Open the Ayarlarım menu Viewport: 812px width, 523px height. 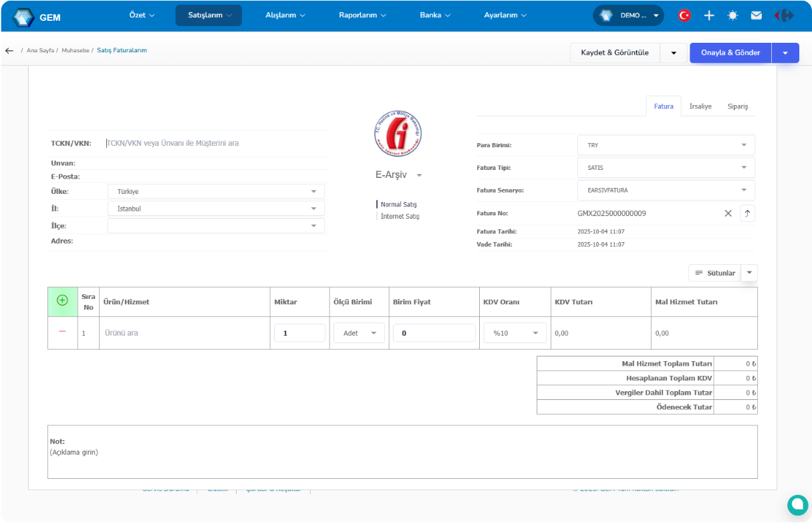coord(505,15)
